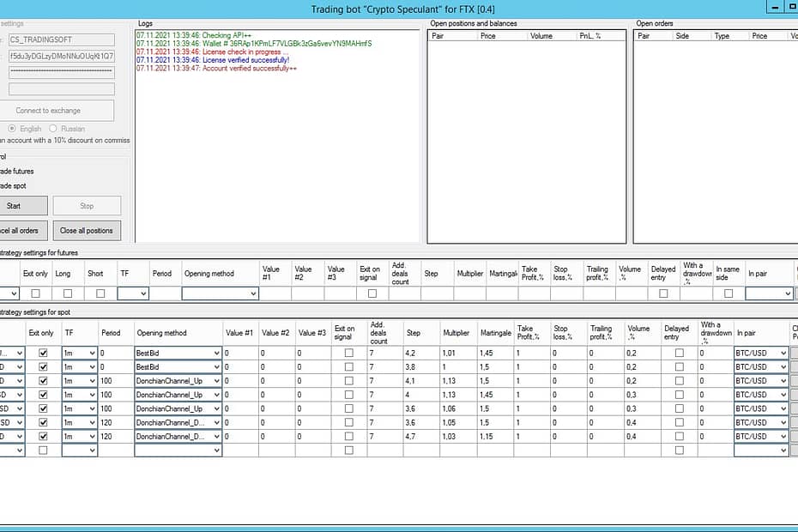
Task: Enable the Long checkbox for futures
Action: click(68, 293)
